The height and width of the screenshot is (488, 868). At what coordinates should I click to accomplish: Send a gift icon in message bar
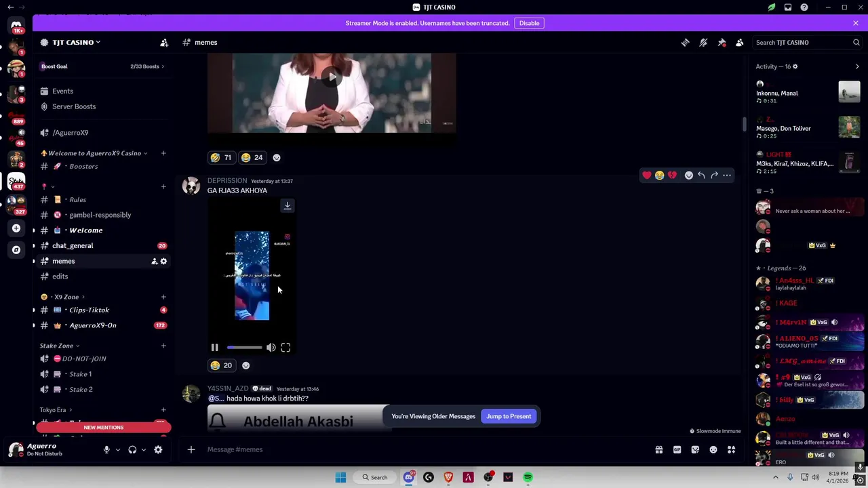(x=659, y=449)
